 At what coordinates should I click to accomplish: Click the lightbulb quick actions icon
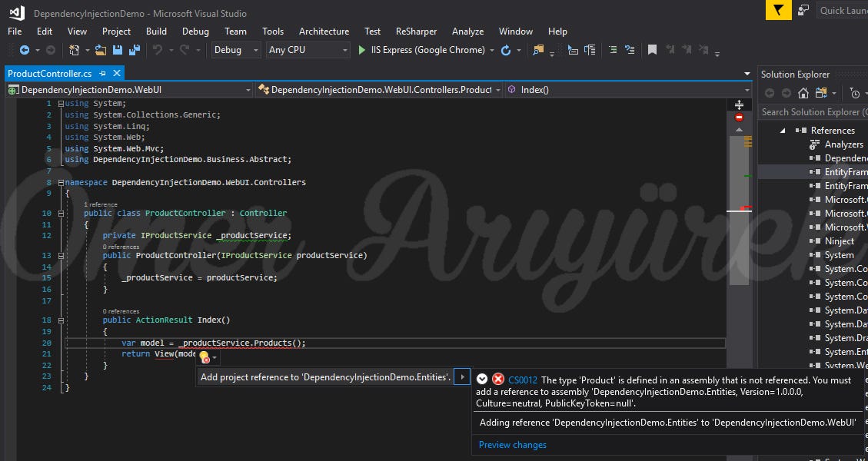[205, 357]
